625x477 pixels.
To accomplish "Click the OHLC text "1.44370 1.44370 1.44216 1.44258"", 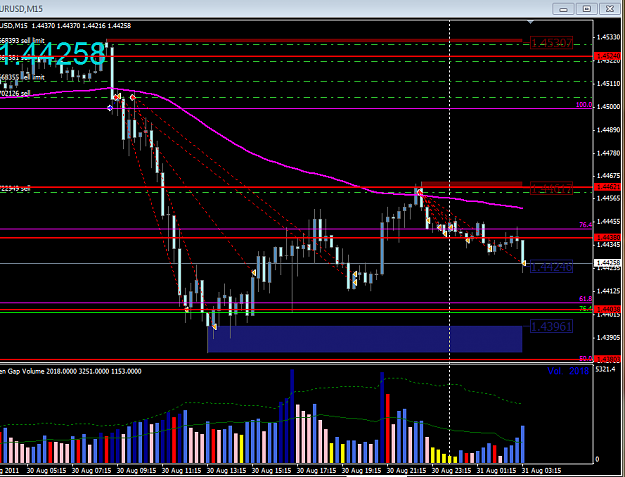I will (81, 26).
